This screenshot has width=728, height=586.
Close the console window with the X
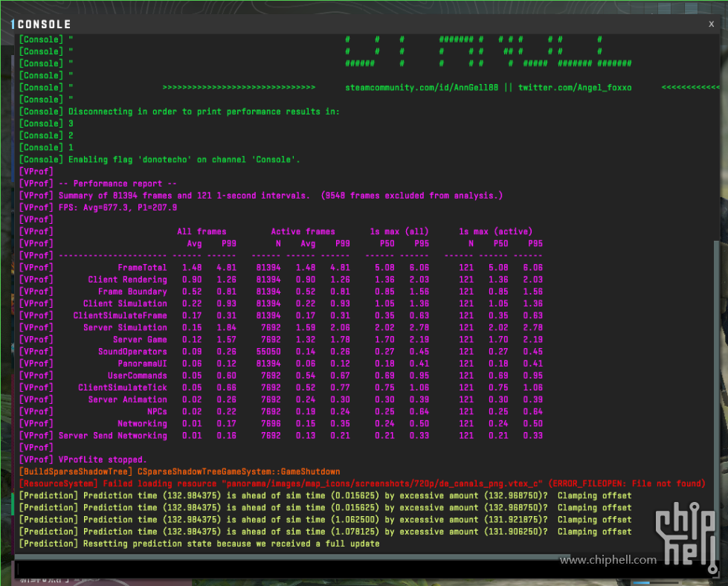coord(711,24)
